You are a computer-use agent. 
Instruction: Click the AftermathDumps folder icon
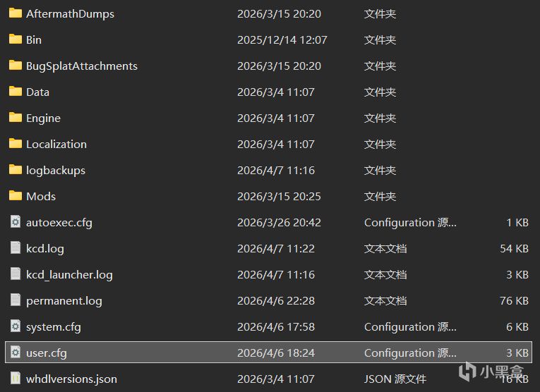pos(16,13)
